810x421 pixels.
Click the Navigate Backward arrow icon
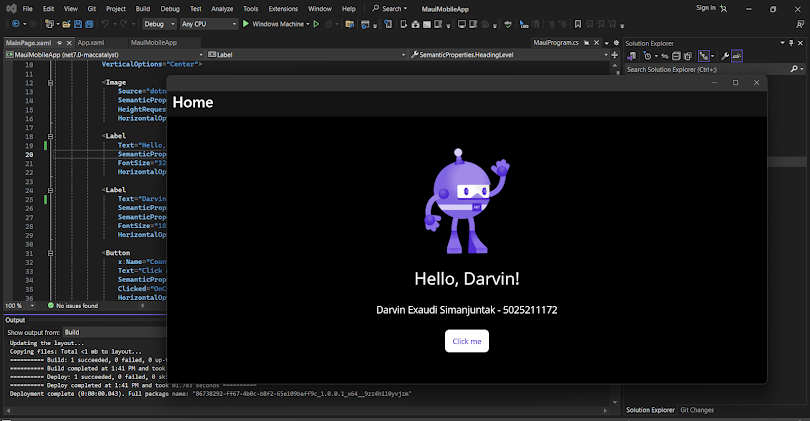[x=18, y=23]
